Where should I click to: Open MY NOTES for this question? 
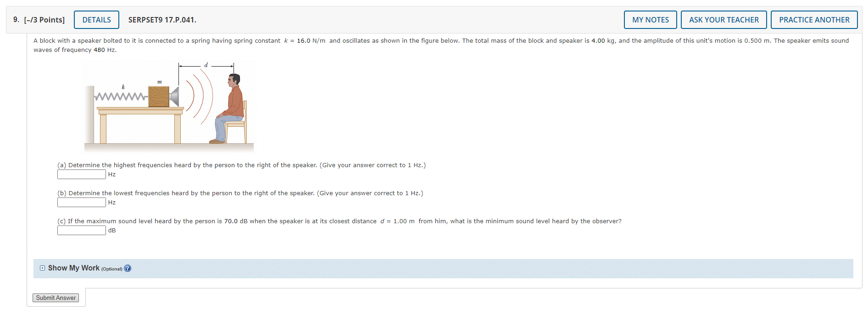click(650, 20)
